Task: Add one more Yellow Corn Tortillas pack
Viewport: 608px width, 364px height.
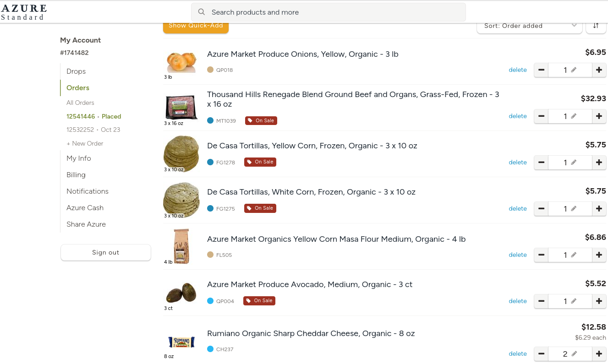Action: (599, 163)
